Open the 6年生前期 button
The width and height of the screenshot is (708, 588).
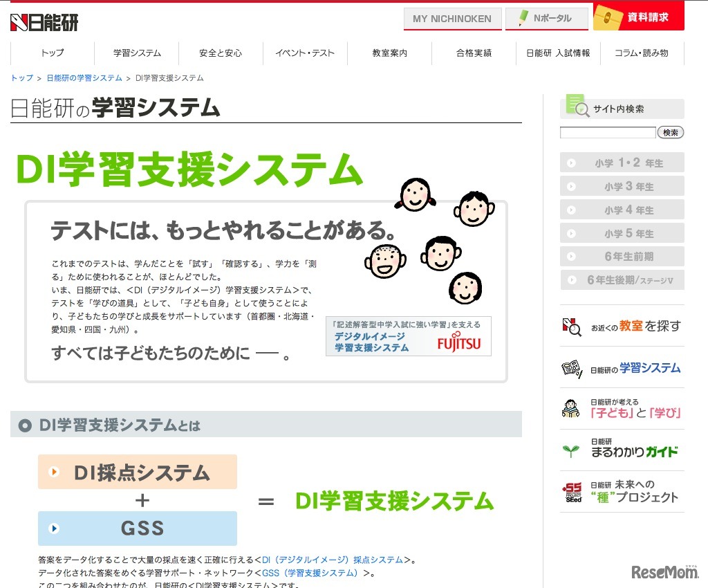622,257
